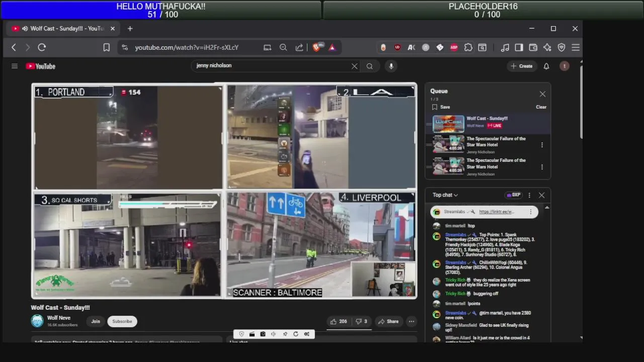Open the extensions puzzle-piece menu
The image size is (644, 362).
(468, 47)
